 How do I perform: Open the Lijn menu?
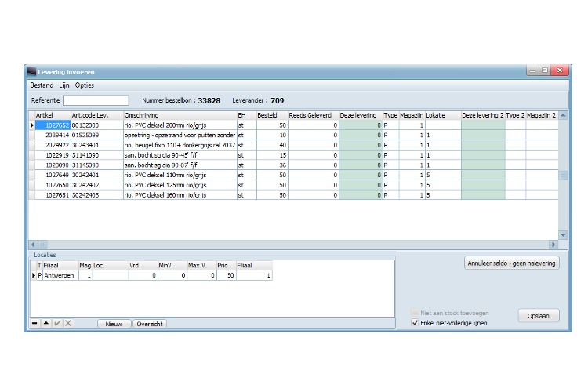pyautogui.click(x=64, y=85)
